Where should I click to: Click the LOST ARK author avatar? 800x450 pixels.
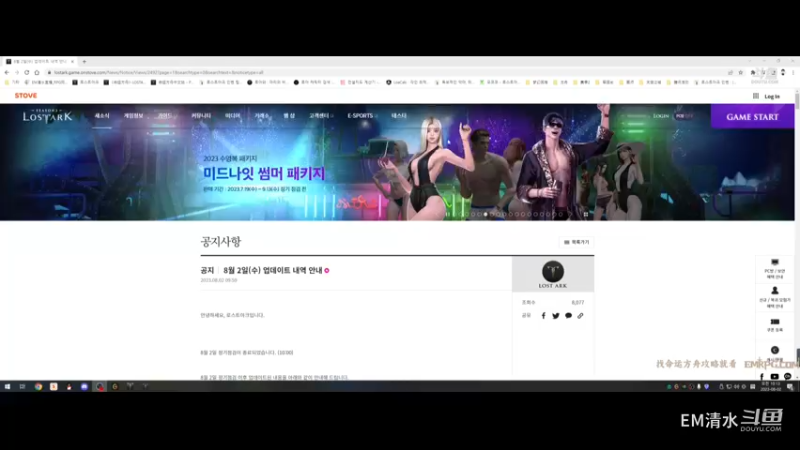[553, 271]
